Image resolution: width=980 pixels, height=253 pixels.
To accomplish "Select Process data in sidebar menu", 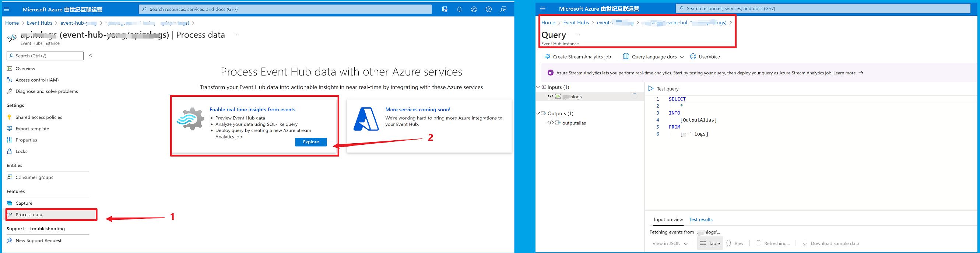I will coord(29,215).
